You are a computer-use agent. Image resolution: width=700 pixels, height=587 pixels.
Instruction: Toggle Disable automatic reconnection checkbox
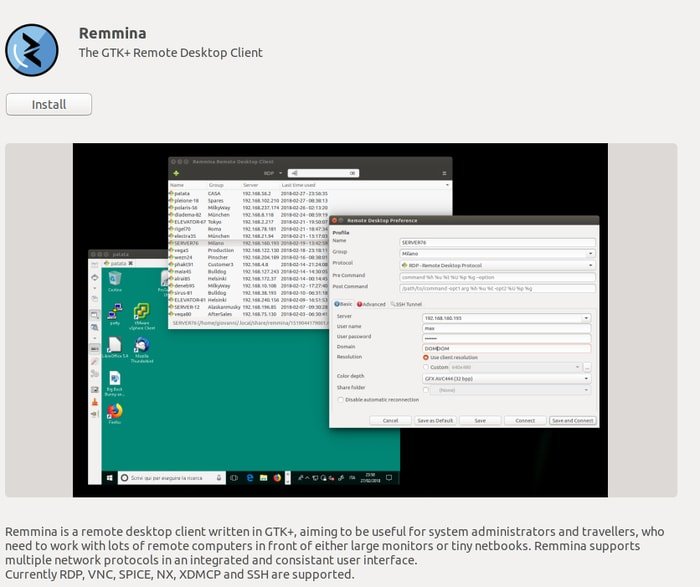[x=341, y=400]
